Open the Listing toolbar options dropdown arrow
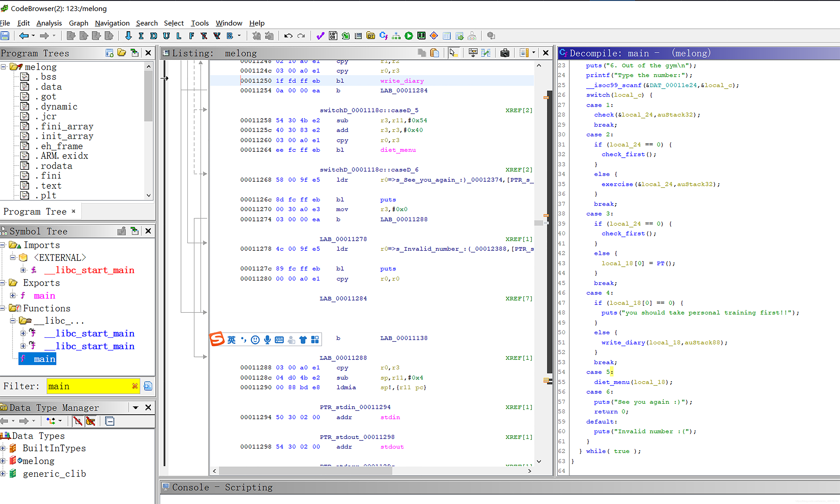This screenshot has height=504, width=840. 533,53
